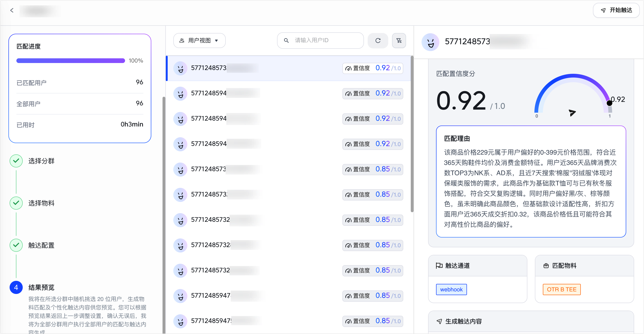Click the magnifier icon in search box

[286, 41]
